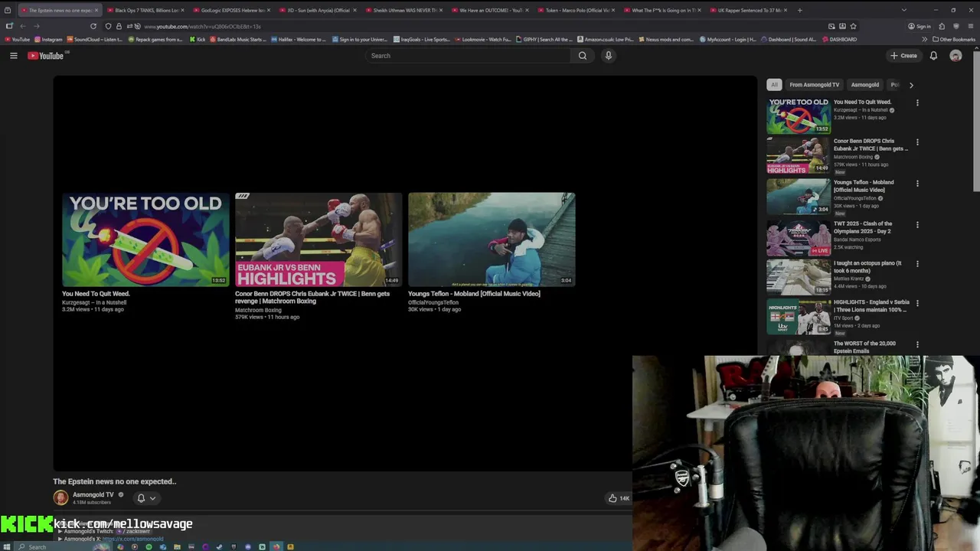This screenshot has height=551, width=980.
Task: Open File Explorer from the taskbar
Action: [x=177, y=546]
